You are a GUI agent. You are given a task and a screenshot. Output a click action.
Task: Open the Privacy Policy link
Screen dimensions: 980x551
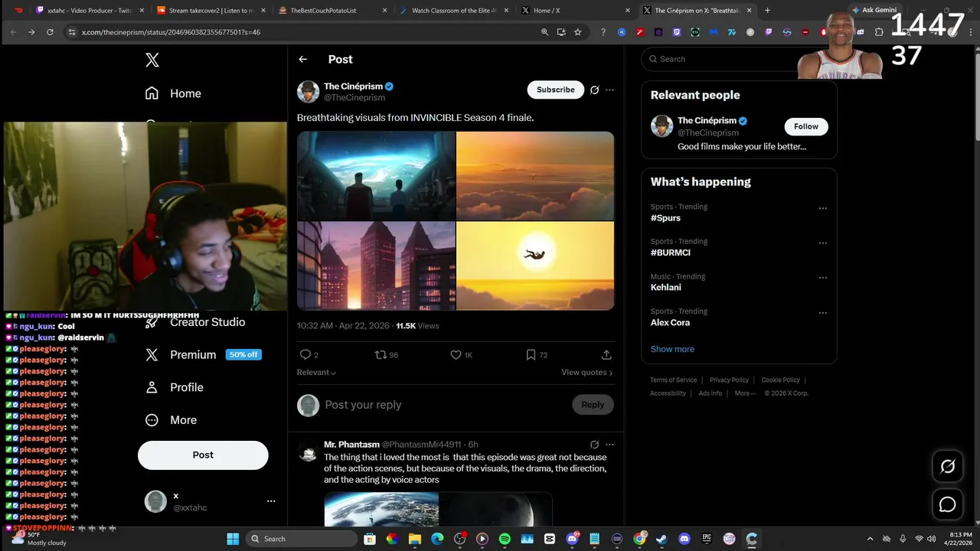pyautogui.click(x=729, y=380)
